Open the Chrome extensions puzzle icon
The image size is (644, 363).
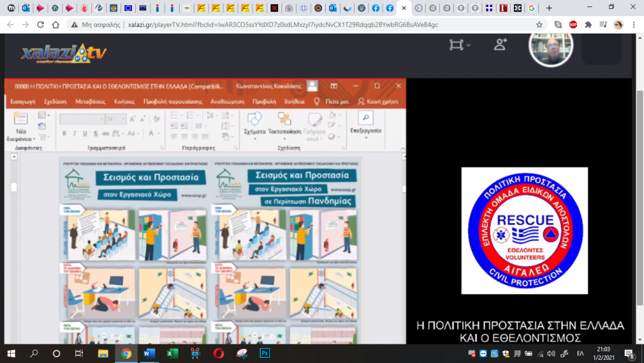(588, 25)
